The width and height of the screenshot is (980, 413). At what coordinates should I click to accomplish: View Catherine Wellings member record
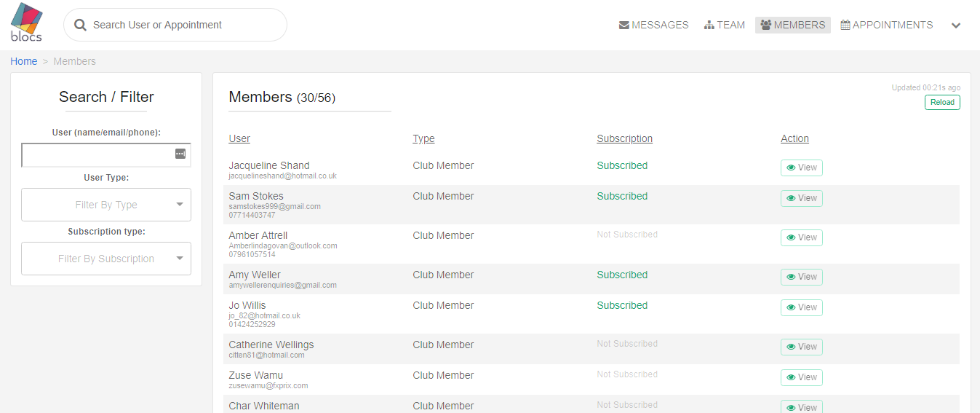click(802, 347)
